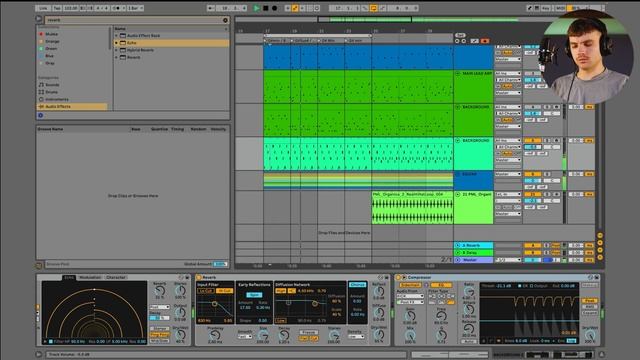
Task: Expand the Audio Effect Rack entry
Action: point(116,36)
